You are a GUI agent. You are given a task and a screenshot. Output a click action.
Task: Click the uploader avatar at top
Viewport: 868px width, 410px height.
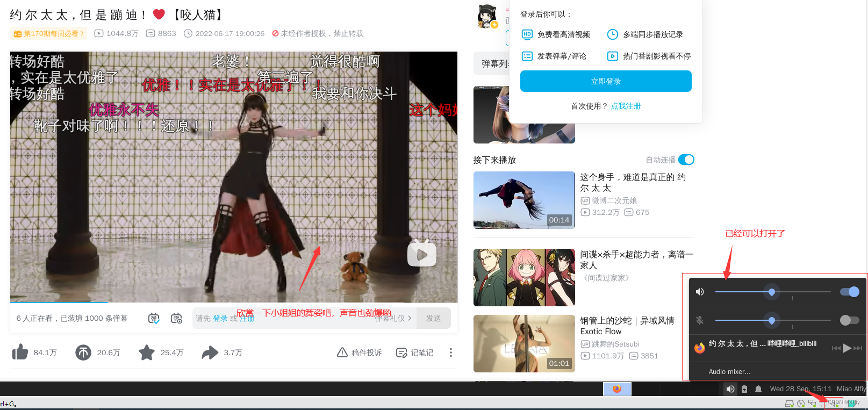click(x=487, y=16)
